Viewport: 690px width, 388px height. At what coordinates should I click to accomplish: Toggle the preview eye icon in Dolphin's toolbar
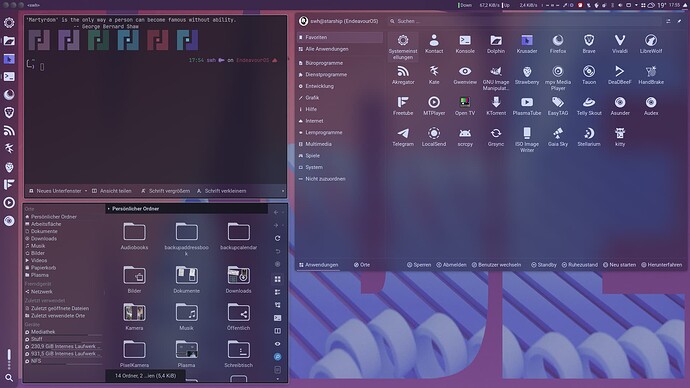pyautogui.click(x=278, y=344)
